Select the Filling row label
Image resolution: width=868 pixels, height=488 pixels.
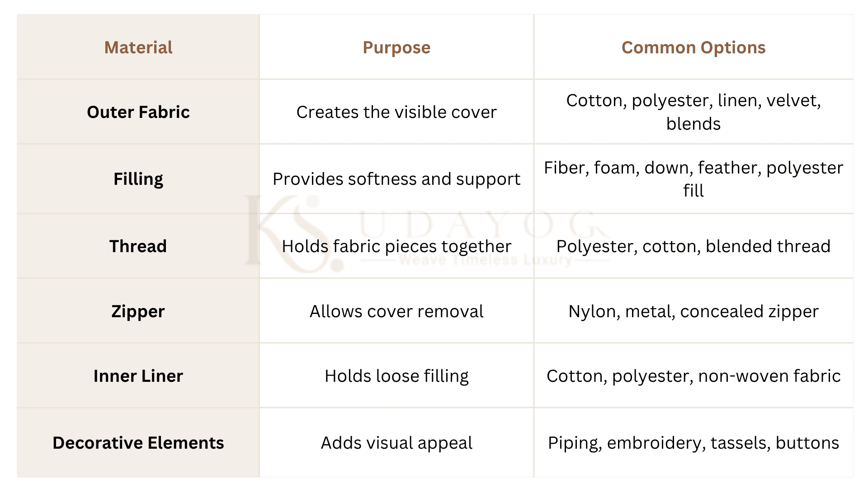tap(138, 179)
